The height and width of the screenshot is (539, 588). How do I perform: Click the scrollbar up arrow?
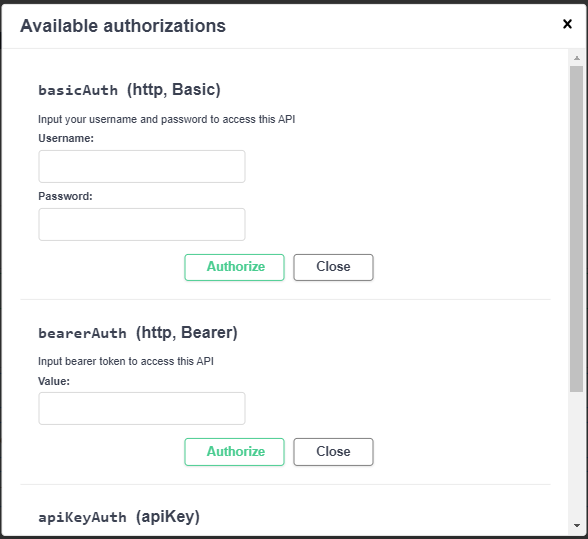point(577,58)
